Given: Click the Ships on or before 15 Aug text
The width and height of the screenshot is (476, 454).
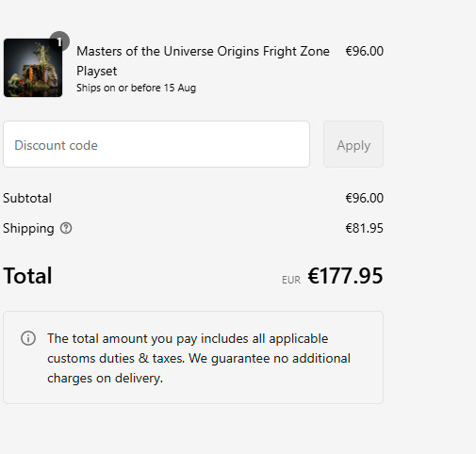Looking at the screenshot, I should [x=137, y=88].
